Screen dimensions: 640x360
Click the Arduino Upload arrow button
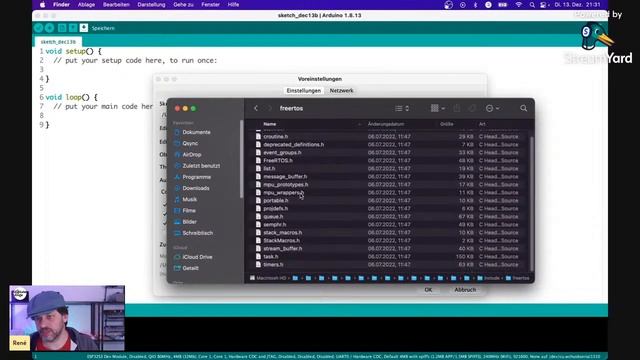[49, 28]
